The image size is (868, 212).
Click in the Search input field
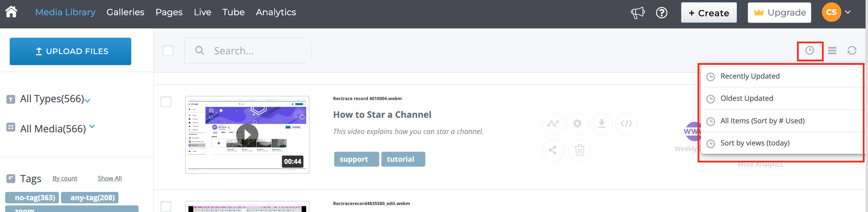click(256, 51)
